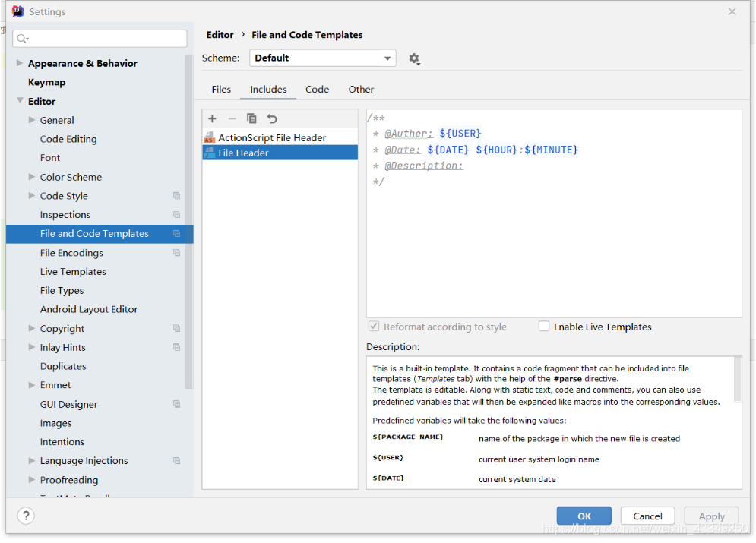This screenshot has width=756, height=543.
Task: Click inside the template editor text area
Action: [x=554, y=213]
